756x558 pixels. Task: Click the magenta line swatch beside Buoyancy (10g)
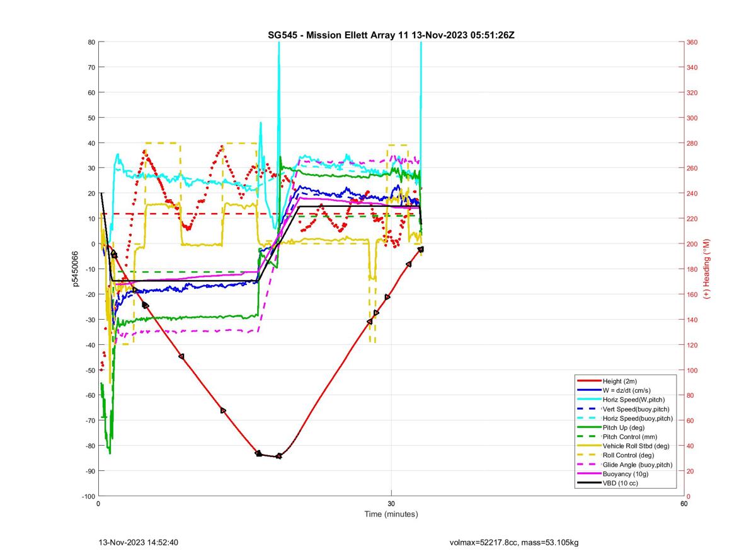coord(588,474)
